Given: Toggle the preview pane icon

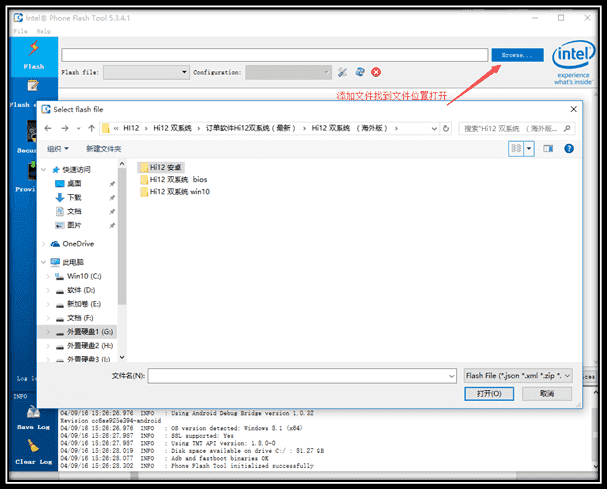Looking at the screenshot, I should pyautogui.click(x=548, y=149).
